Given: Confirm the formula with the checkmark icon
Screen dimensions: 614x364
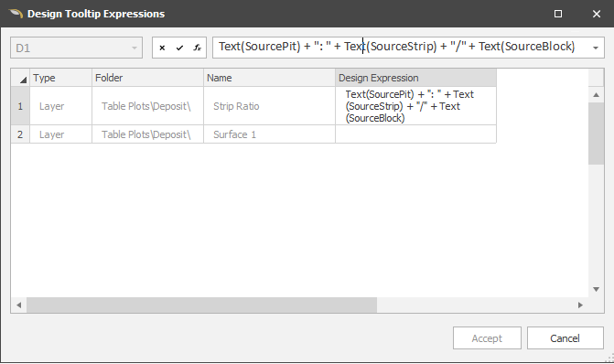Looking at the screenshot, I should (x=179, y=48).
